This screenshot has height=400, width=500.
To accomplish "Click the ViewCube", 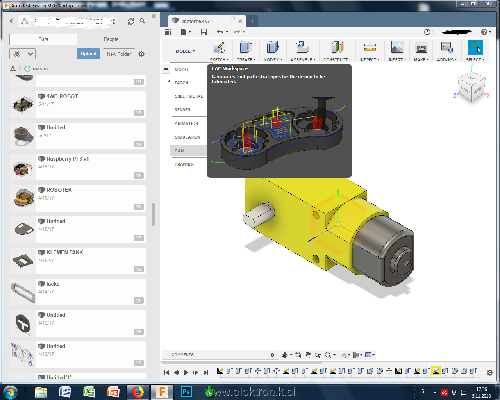I will 471,87.
